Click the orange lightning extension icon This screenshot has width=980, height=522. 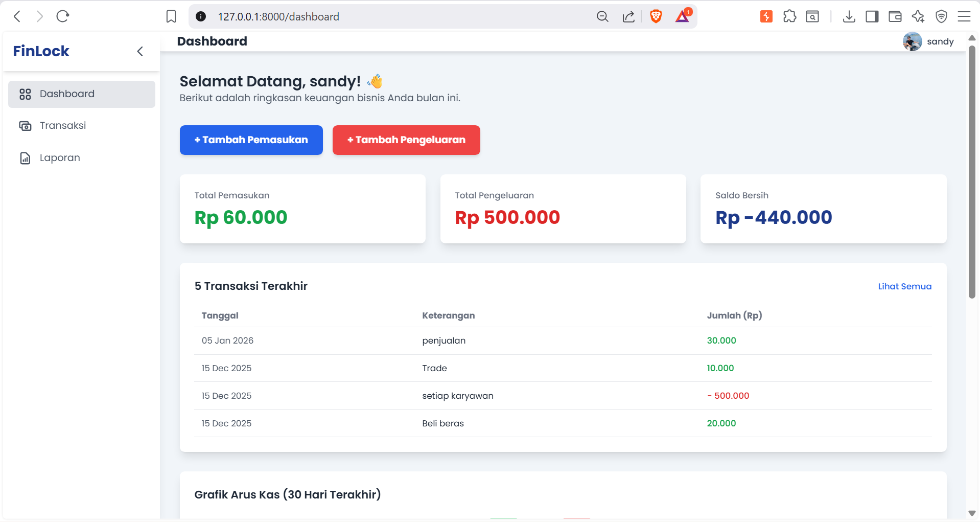click(766, 16)
